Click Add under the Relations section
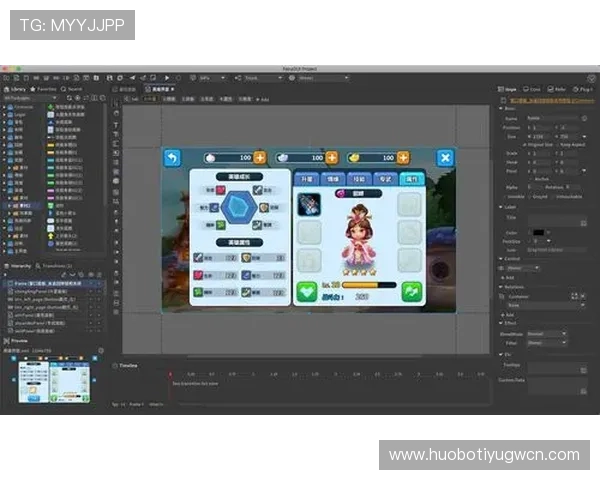 (x=507, y=315)
